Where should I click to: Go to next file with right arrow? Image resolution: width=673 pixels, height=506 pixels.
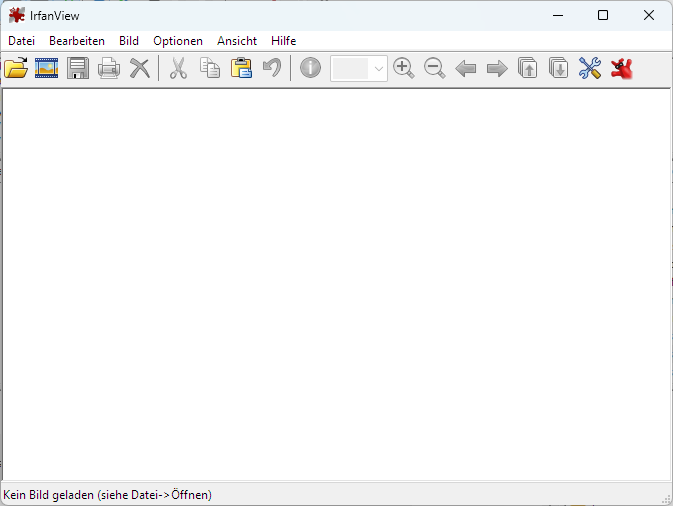coord(497,69)
